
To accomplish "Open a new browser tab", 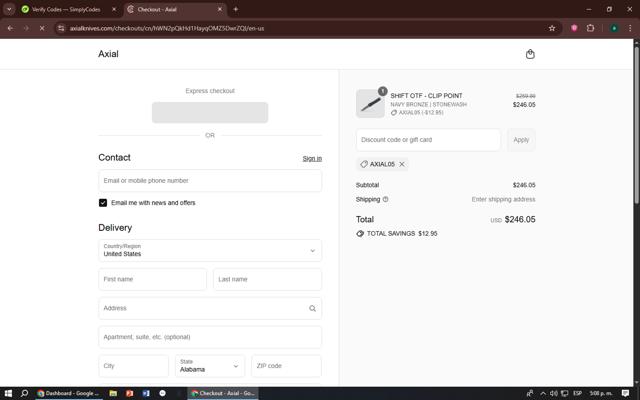I will click(x=236, y=9).
